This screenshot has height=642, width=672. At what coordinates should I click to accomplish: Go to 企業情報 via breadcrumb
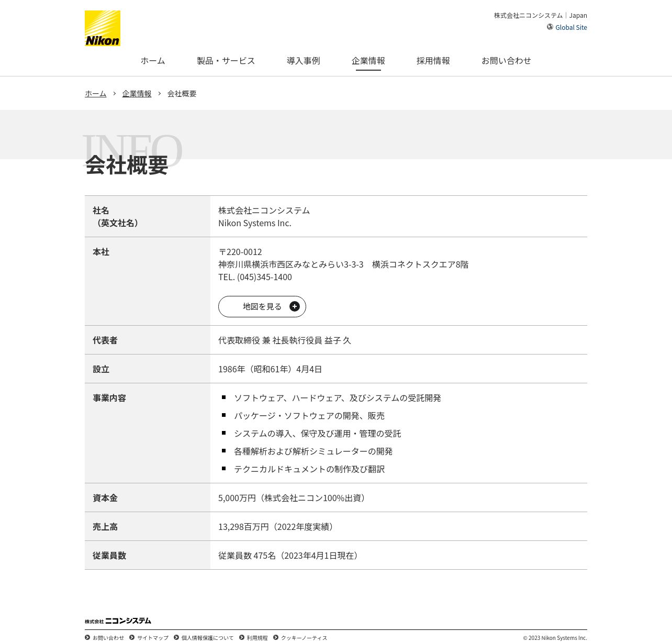pyautogui.click(x=137, y=94)
